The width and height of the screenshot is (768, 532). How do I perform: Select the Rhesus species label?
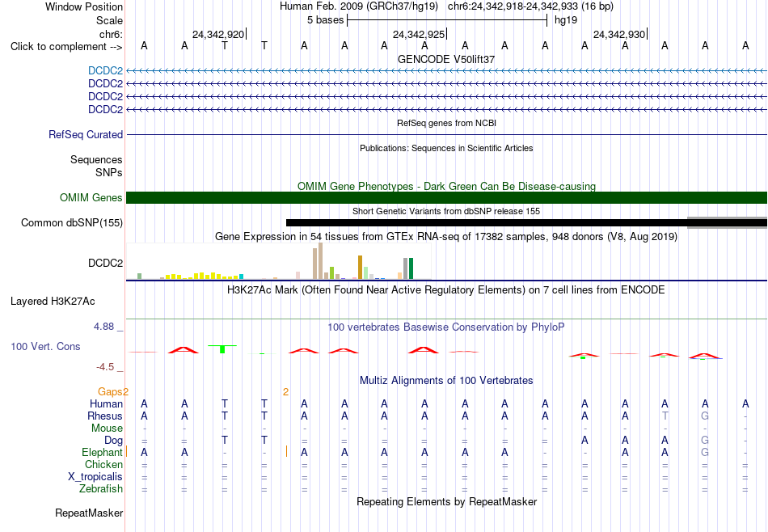point(105,416)
